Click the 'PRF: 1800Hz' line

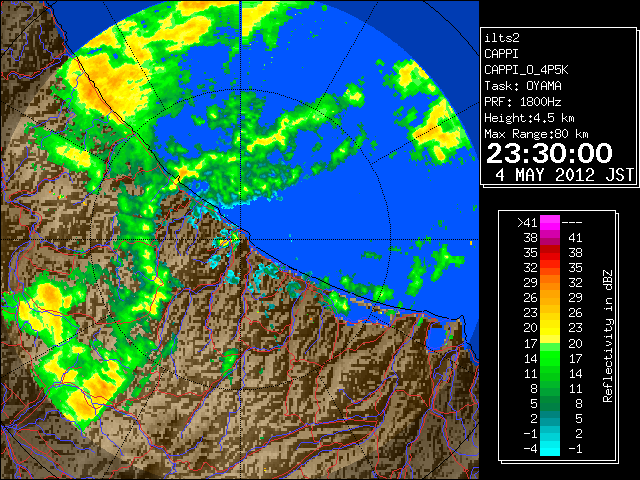pos(522,102)
